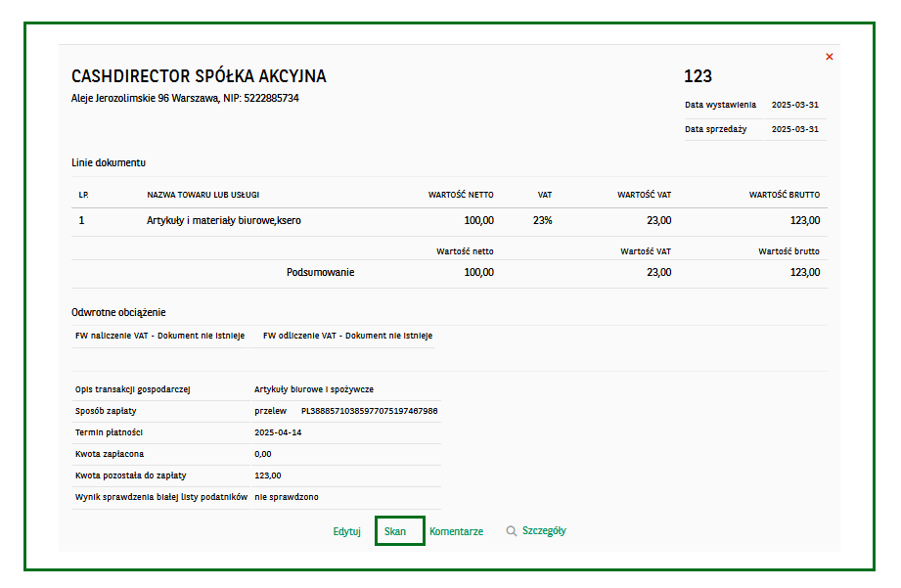Click the VAT column header

click(545, 195)
